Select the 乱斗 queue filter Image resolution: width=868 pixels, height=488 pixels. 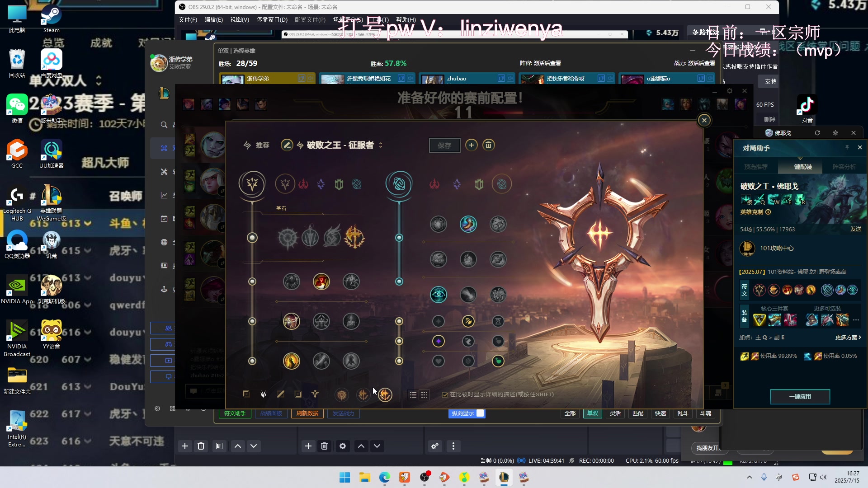pyautogui.click(x=683, y=413)
